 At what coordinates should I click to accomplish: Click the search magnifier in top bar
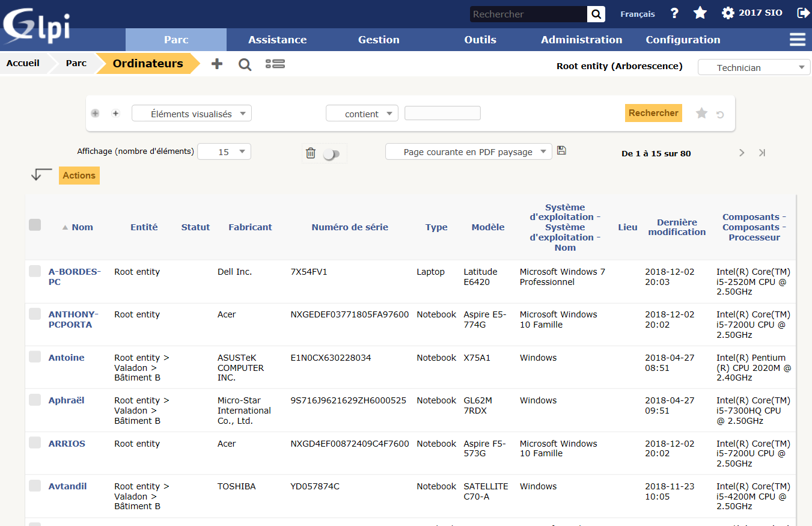pyautogui.click(x=596, y=14)
